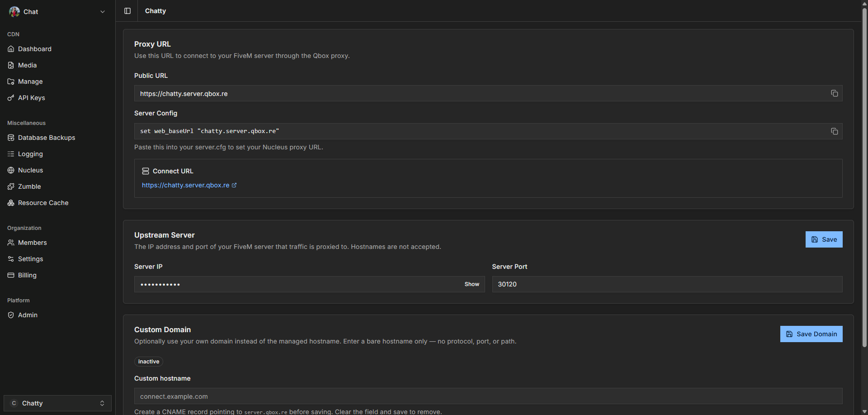Navigate to Members section

click(x=32, y=243)
